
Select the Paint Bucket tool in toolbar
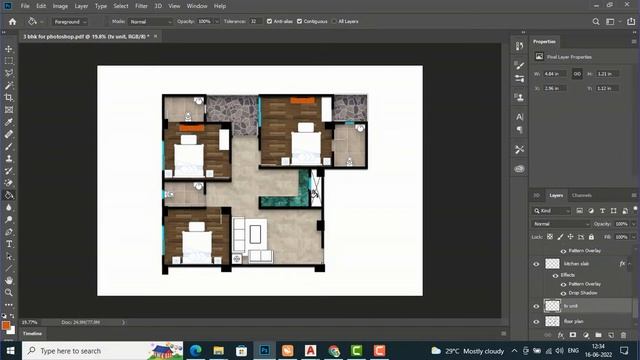coord(9,195)
